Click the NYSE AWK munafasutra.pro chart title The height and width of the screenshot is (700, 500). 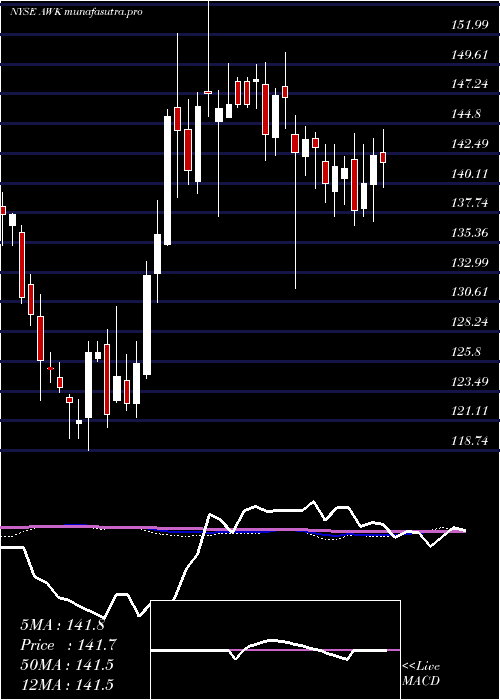coord(76,12)
